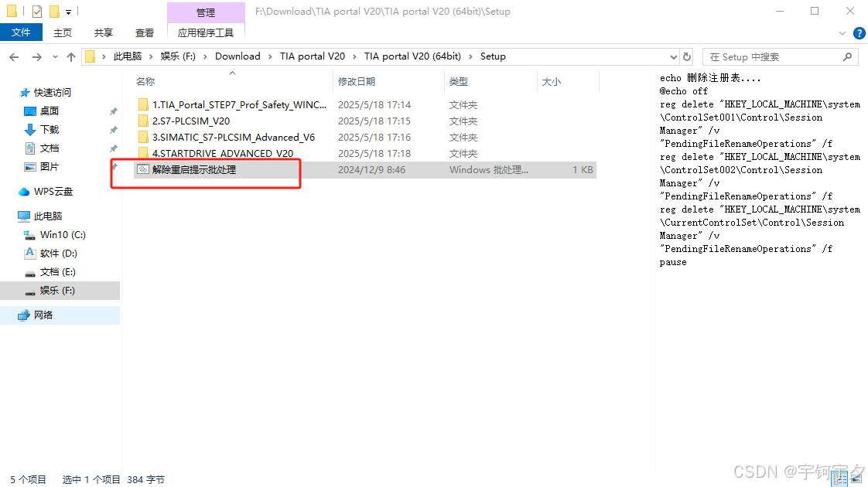Click TIA portal V20 breadcrumb segment

[x=313, y=56]
